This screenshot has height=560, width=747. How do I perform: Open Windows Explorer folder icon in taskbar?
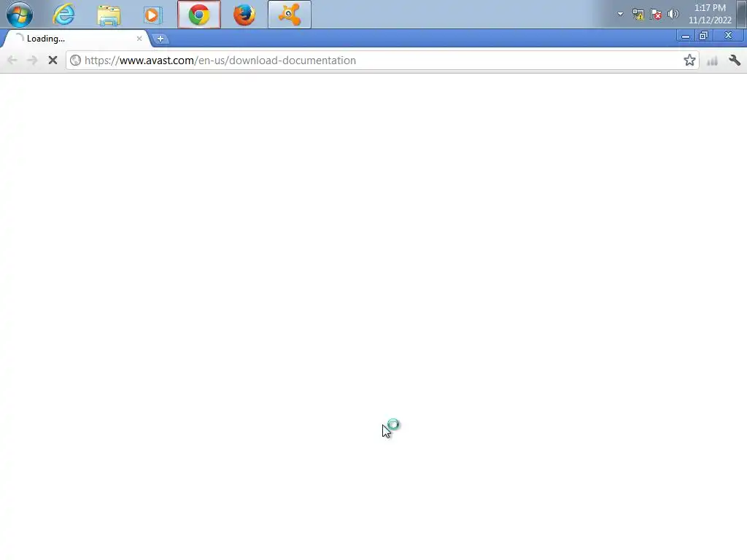[109, 15]
